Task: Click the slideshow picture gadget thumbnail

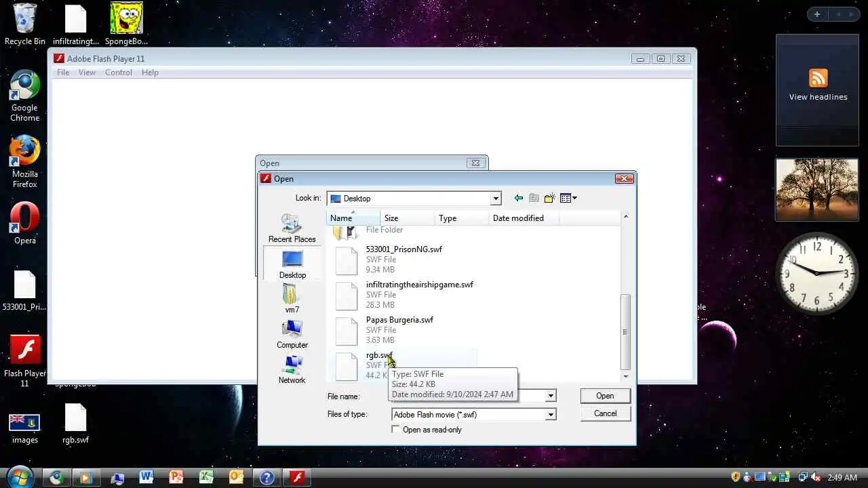Action: (x=817, y=190)
